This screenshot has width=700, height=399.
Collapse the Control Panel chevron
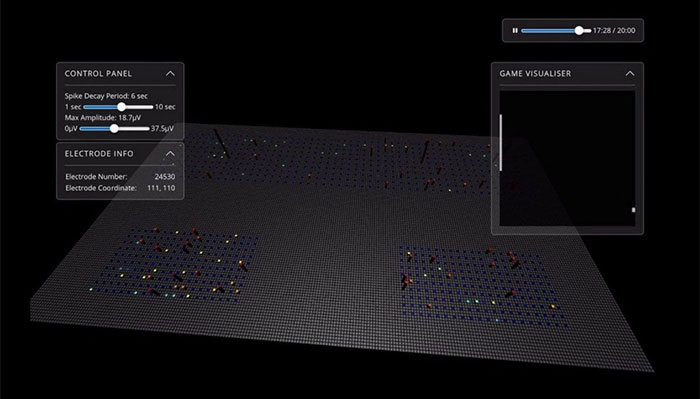[x=170, y=74]
